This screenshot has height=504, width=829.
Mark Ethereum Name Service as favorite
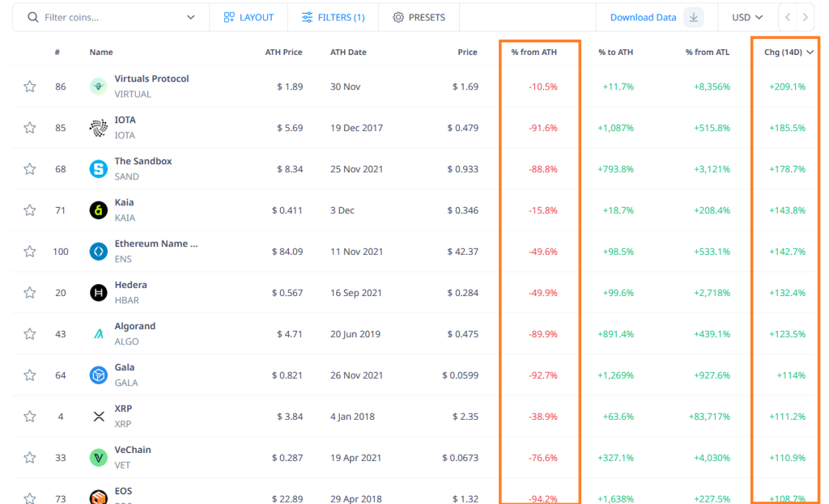coord(30,251)
